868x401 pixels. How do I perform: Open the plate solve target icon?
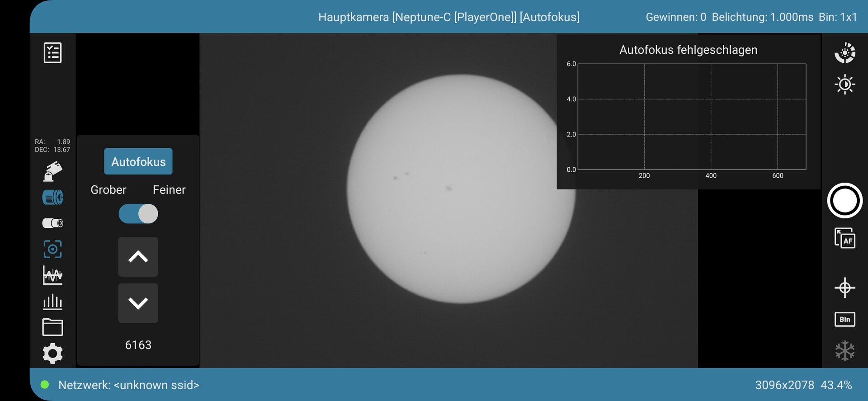(x=52, y=249)
